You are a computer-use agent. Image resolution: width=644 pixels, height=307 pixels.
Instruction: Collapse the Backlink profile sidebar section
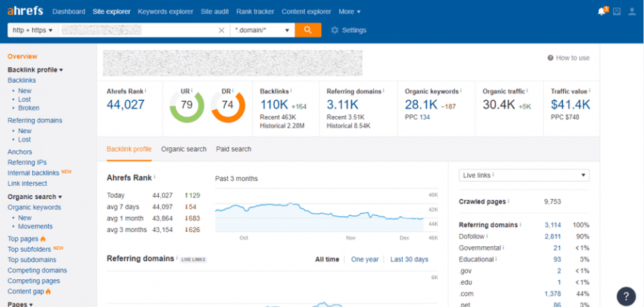point(35,70)
